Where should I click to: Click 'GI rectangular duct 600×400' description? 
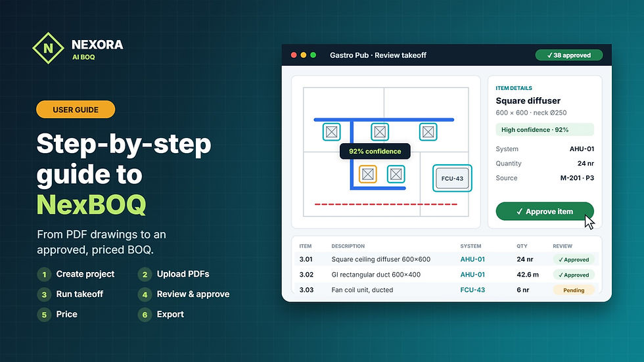click(376, 274)
